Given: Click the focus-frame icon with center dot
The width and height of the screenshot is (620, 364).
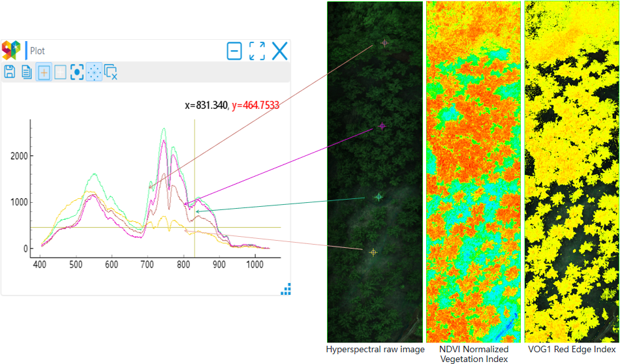Looking at the screenshot, I should click(77, 72).
